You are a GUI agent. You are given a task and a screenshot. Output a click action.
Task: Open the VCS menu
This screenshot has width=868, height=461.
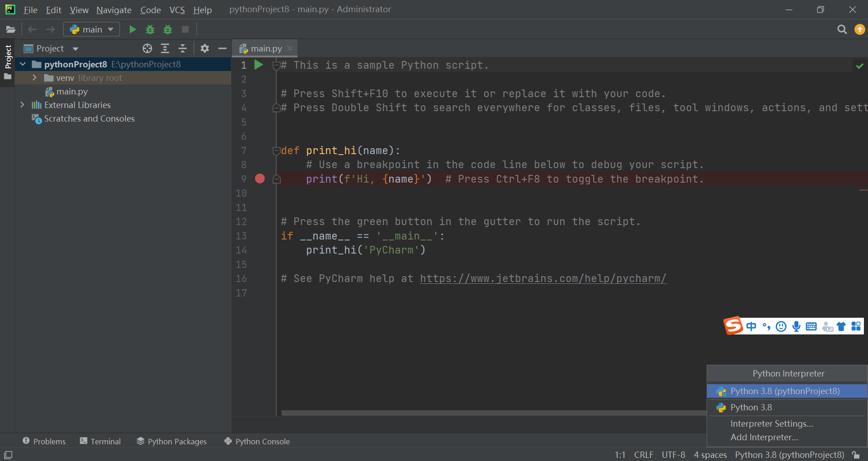coord(177,10)
